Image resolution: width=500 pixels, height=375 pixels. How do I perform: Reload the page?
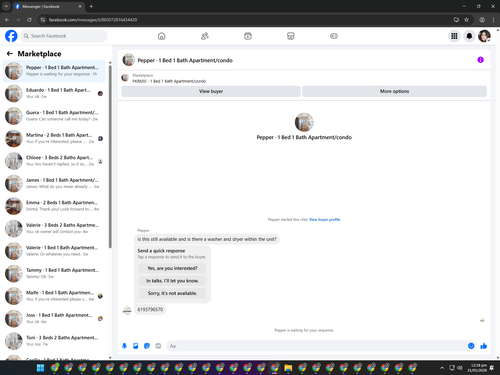click(29, 20)
